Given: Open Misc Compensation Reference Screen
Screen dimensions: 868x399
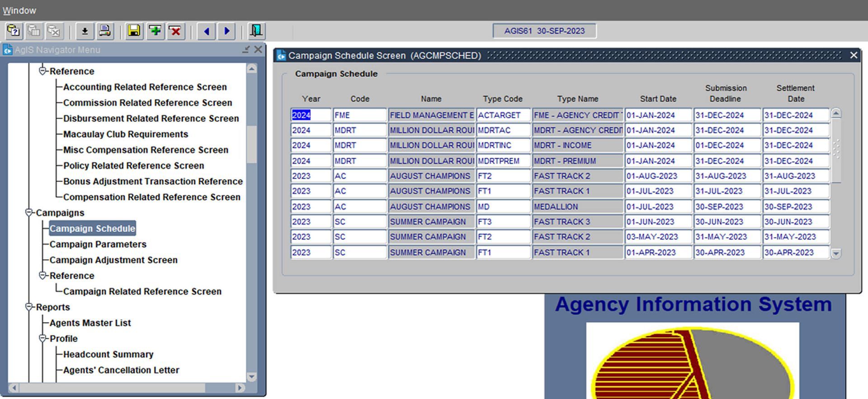Looking at the screenshot, I should (146, 150).
